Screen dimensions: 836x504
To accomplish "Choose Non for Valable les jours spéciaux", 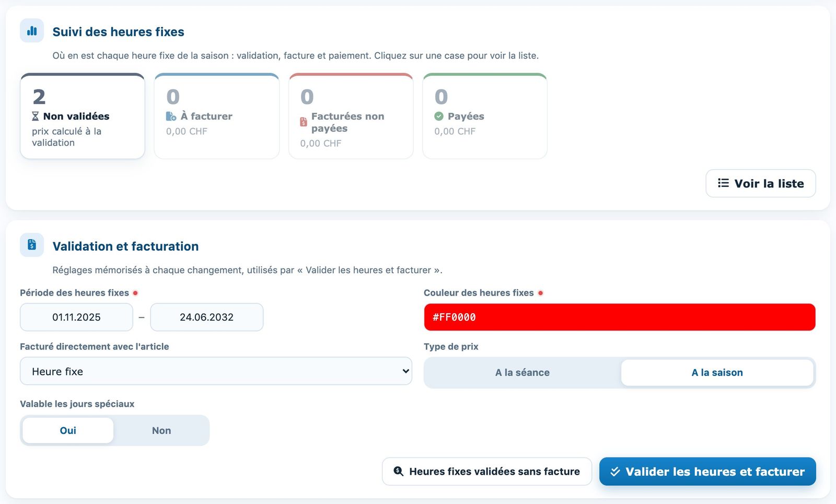I will [x=161, y=430].
